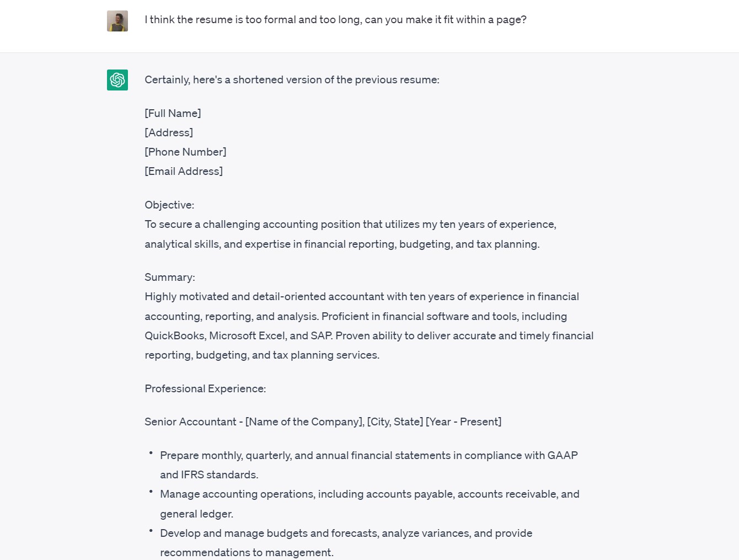Click the "Summary:" heading
The height and width of the screenshot is (560, 739).
click(170, 278)
